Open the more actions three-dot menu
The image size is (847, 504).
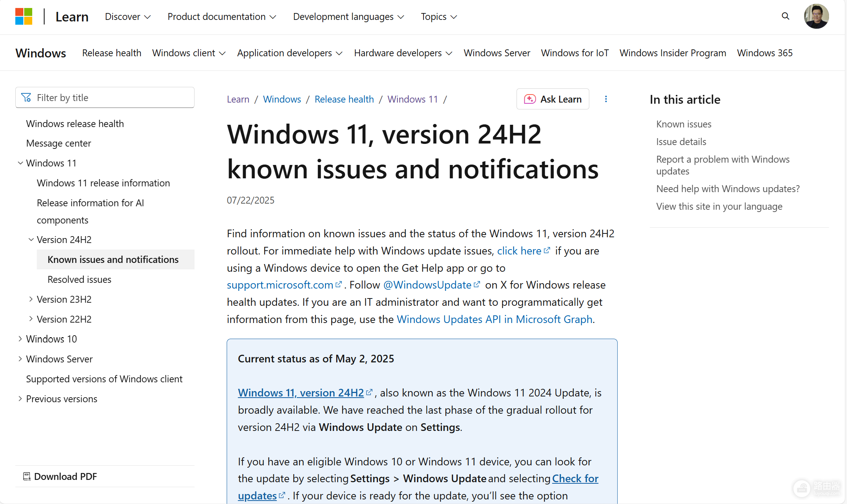tap(606, 99)
